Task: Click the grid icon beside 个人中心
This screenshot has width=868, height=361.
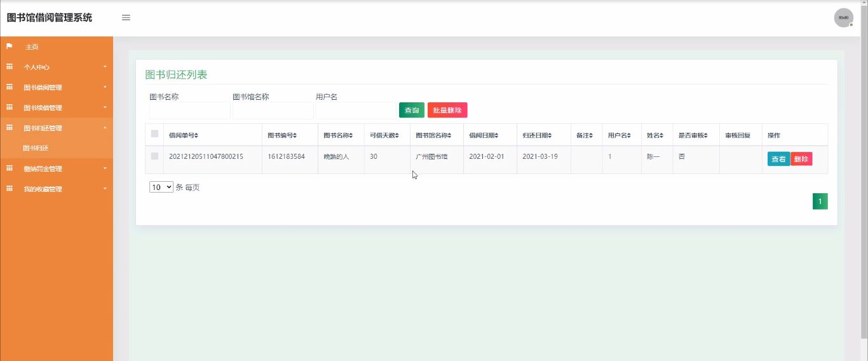Action: (10, 67)
